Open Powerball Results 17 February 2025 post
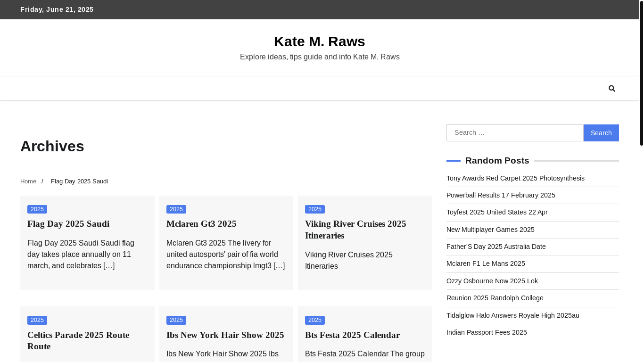The height and width of the screenshot is (362, 644). coord(501,195)
